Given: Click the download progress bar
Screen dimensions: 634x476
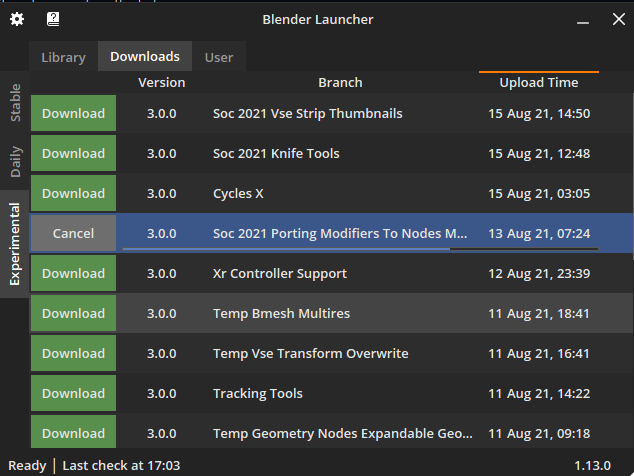Looking at the screenshot, I should tap(360, 249).
